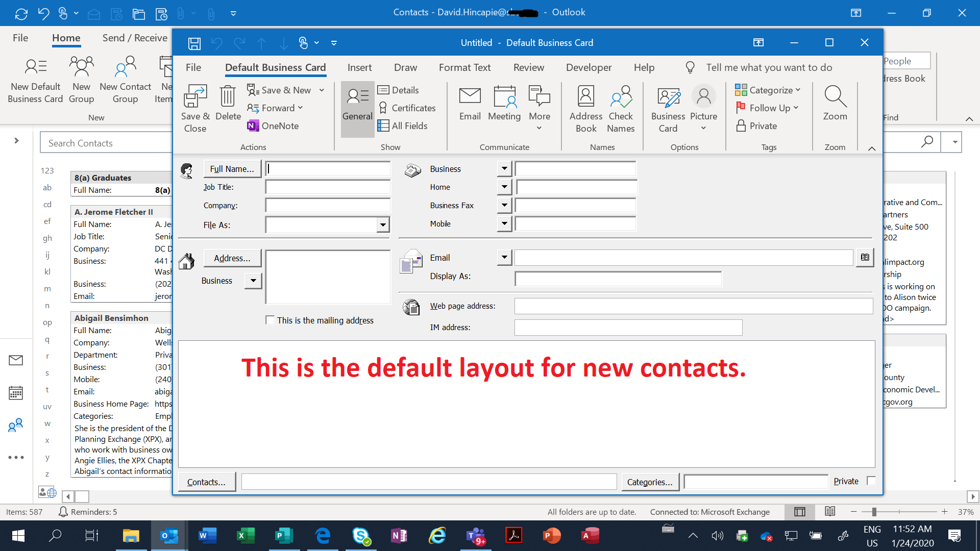Switch to the Insert tab
This screenshot has height=551, width=980.
point(359,67)
